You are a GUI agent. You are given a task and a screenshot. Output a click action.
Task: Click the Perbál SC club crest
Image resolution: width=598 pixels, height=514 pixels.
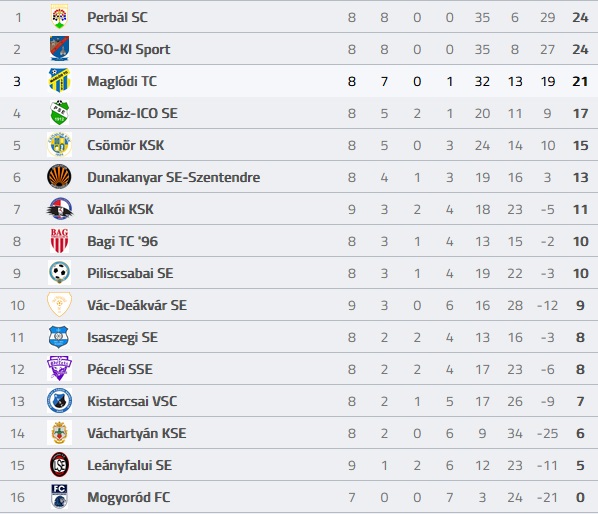(x=59, y=17)
